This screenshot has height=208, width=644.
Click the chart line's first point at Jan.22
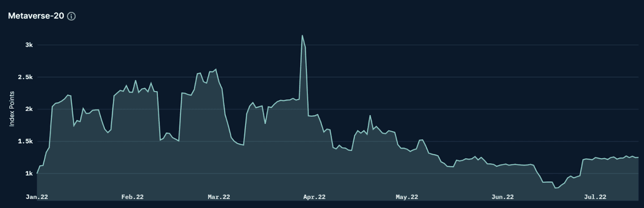pos(37,173)
